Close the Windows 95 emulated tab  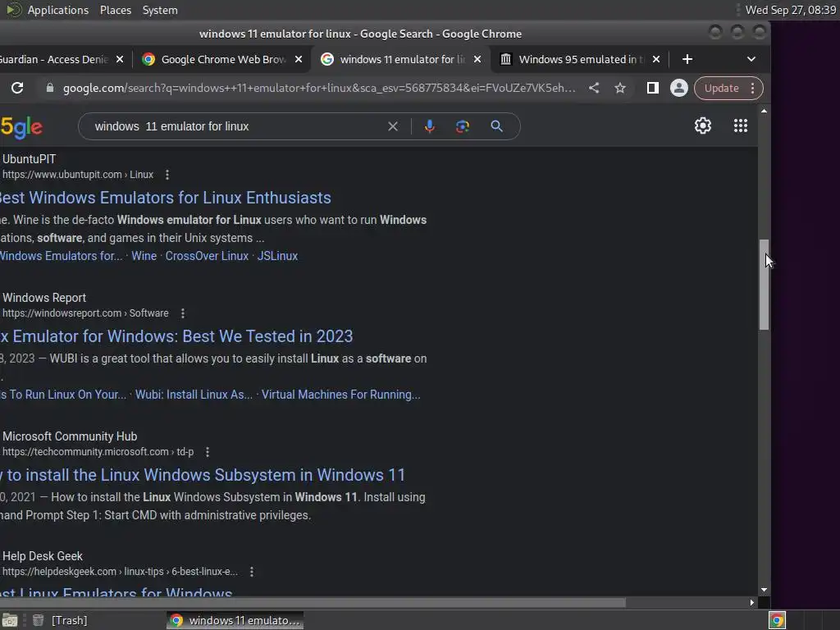(655, 59)
